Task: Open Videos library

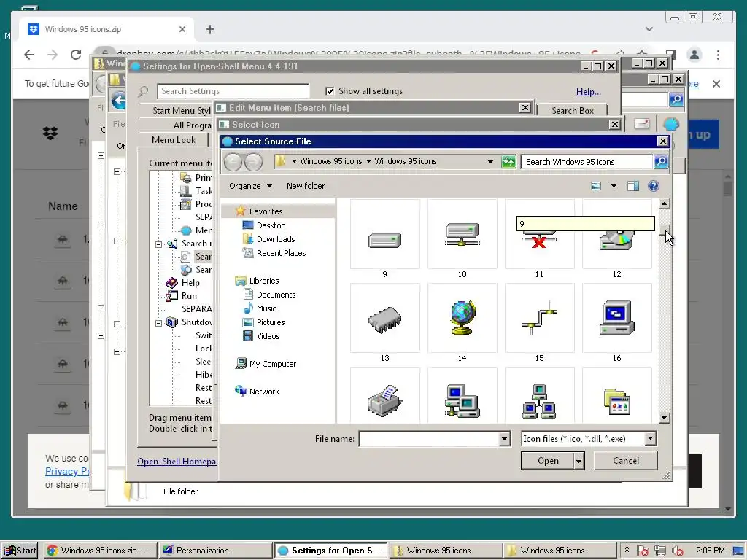Action: 268,335
